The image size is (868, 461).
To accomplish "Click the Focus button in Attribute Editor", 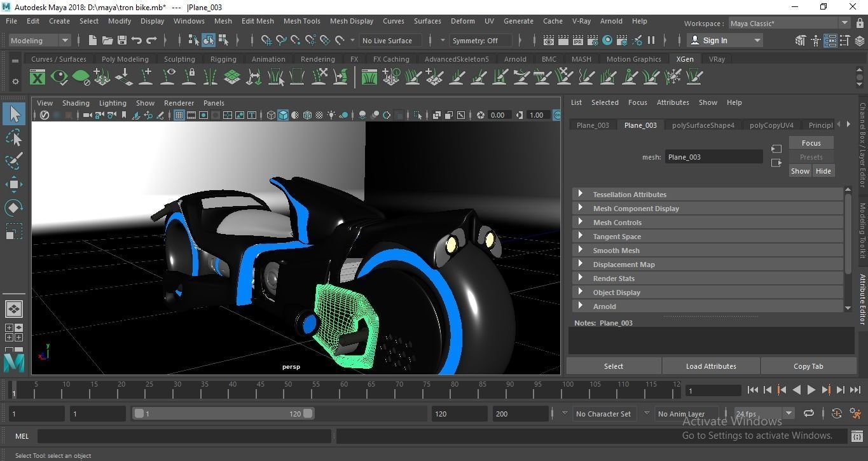I will (811, 143).
